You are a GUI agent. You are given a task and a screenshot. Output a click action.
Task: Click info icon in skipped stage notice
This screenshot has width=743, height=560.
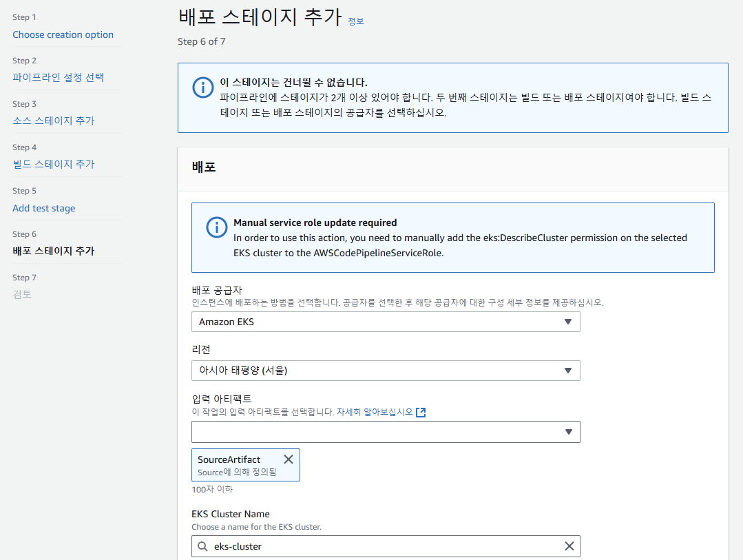click(x=202, y=87)
